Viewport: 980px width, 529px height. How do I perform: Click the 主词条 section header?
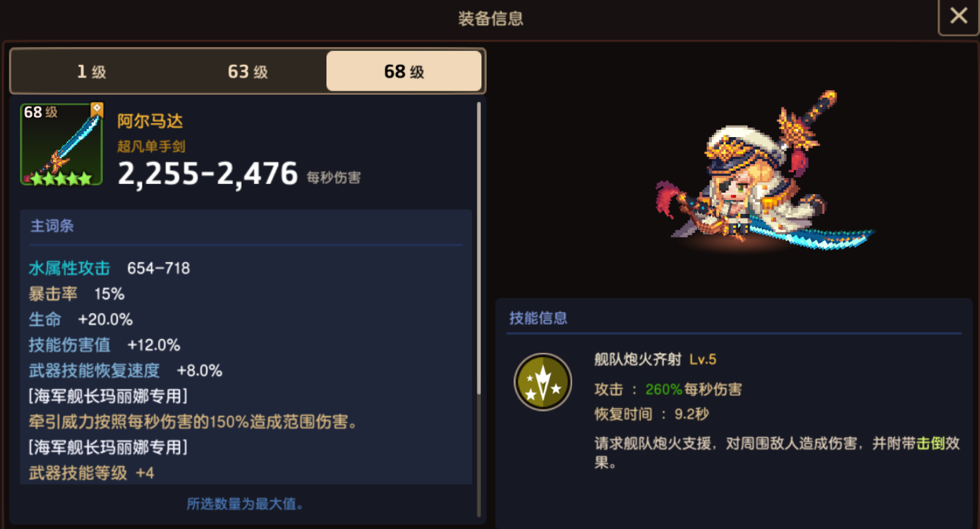point(52,226)
